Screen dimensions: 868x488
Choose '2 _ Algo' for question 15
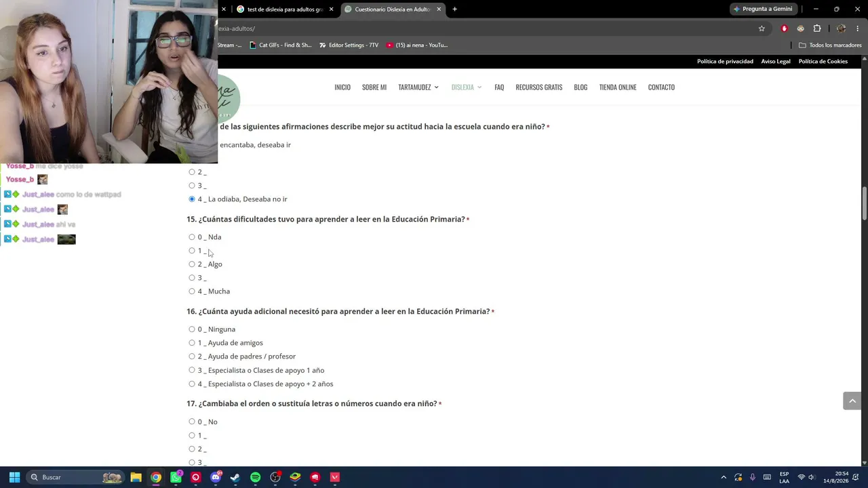pos(192,264)
